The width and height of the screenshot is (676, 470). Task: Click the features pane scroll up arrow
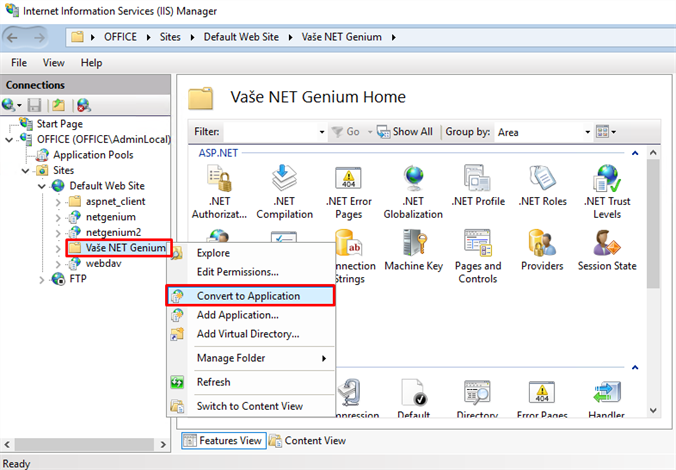654,153
